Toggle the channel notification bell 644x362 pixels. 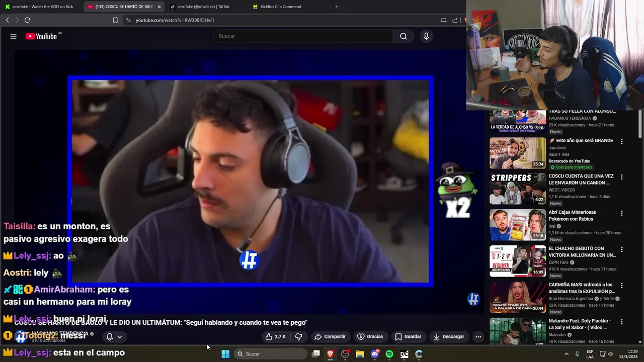pos(109,337)
